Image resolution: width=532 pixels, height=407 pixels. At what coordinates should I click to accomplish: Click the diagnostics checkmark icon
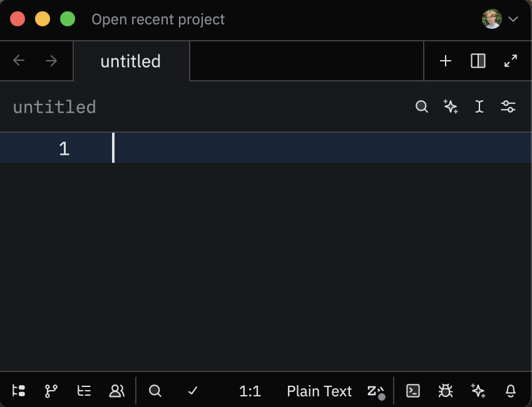click(193, 391)
